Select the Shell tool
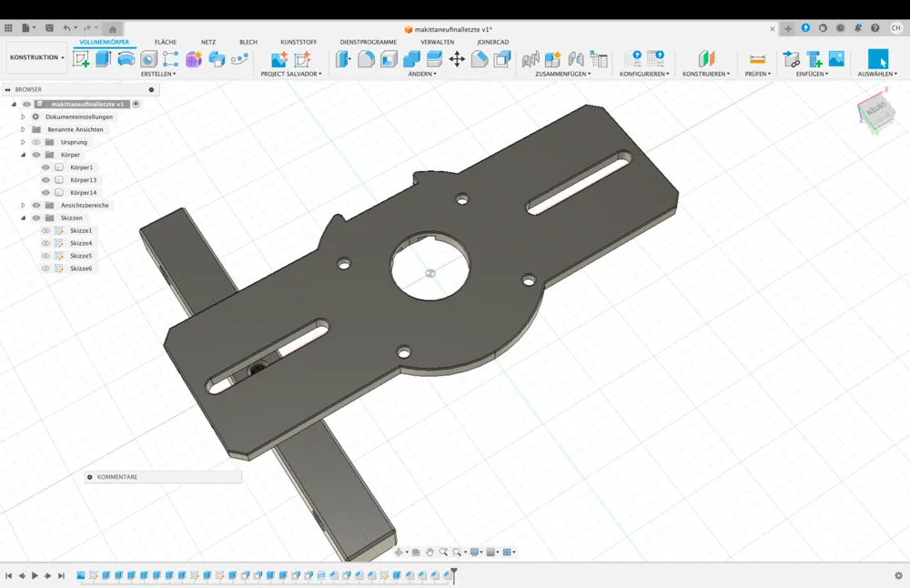910x588 pixels. [389, 58]
